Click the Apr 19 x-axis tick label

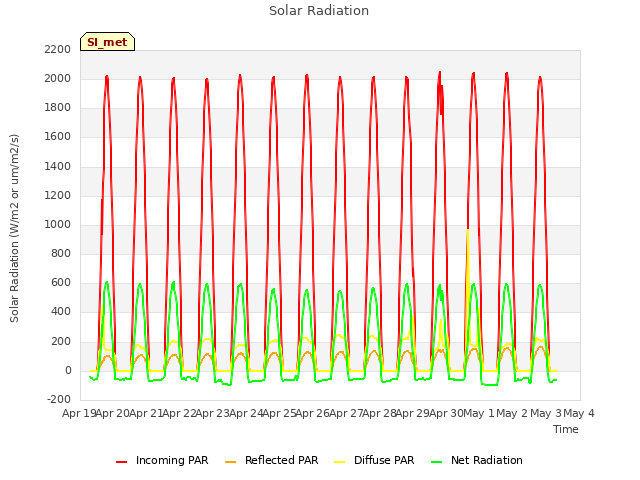click(79, 413)
